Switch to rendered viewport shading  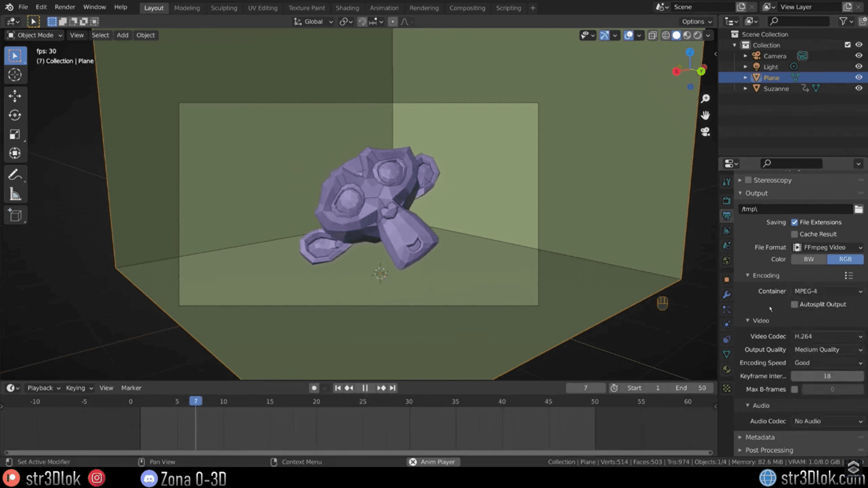point(698,35)
